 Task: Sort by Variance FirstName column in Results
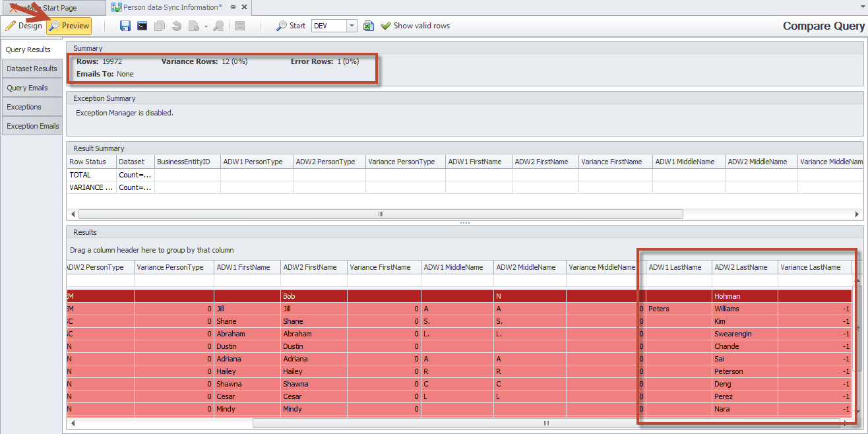point(384,267)
